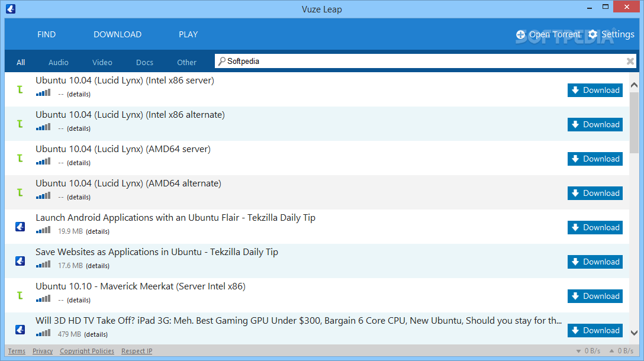This screenshot has width=644, height=361.
Task: Open the Terms link
Action: [17, 351]
